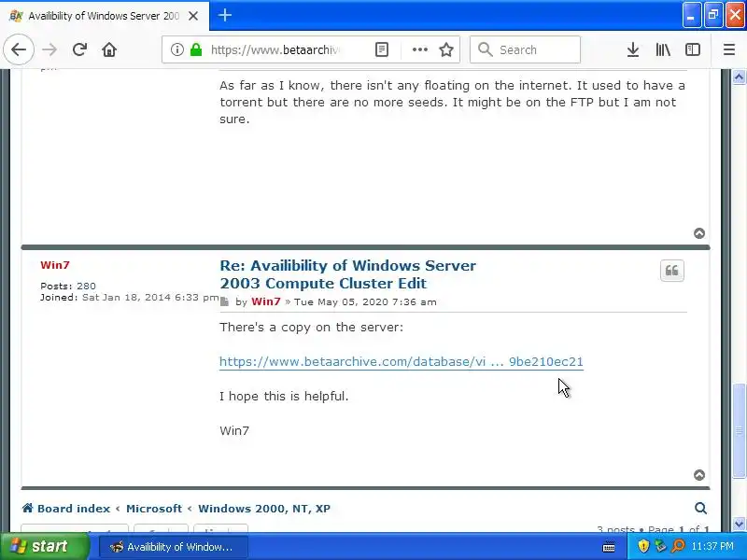Click the Board index home icon
The width and height of the screenshot is (747, 560).
pos(28,508)
